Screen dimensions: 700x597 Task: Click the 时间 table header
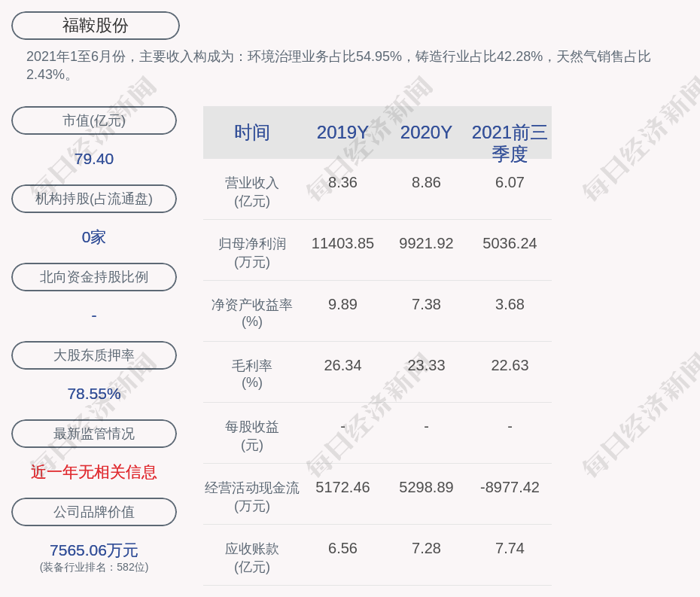coord(252,132)
